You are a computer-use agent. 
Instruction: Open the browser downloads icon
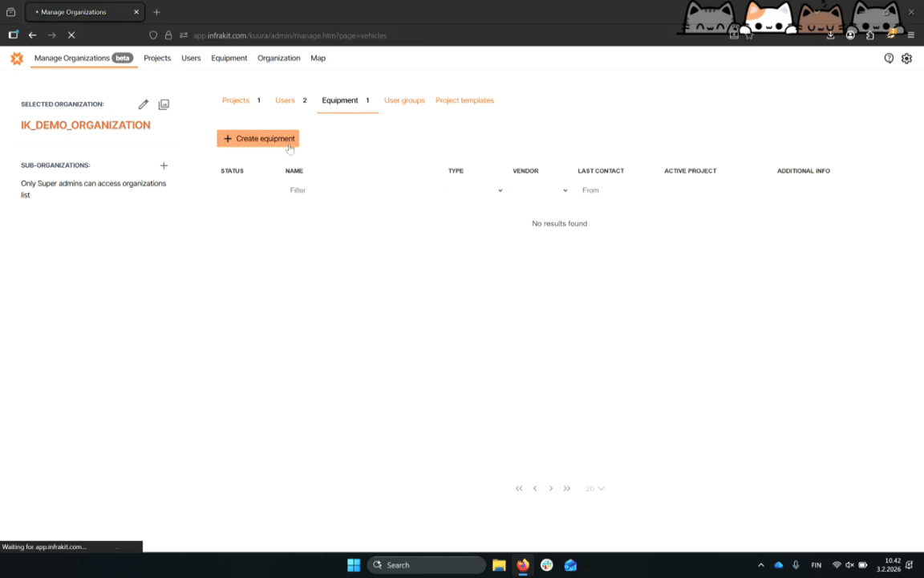point(830,35)
